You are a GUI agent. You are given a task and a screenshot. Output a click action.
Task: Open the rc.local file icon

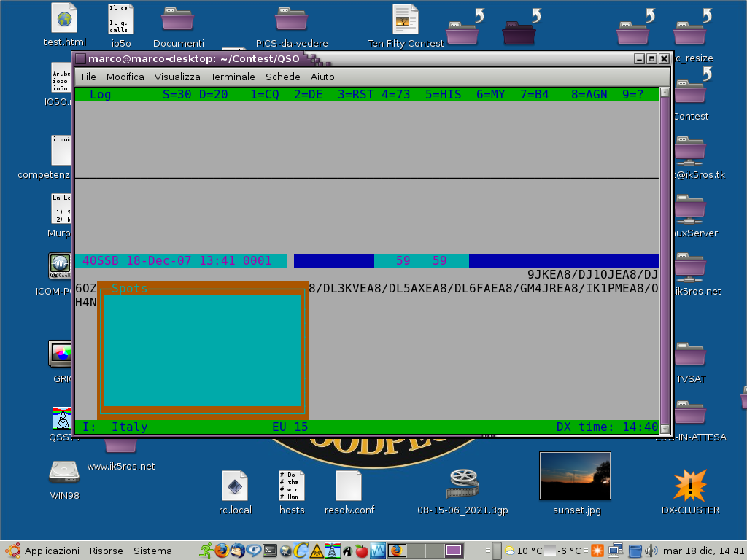tap(235, 493)
